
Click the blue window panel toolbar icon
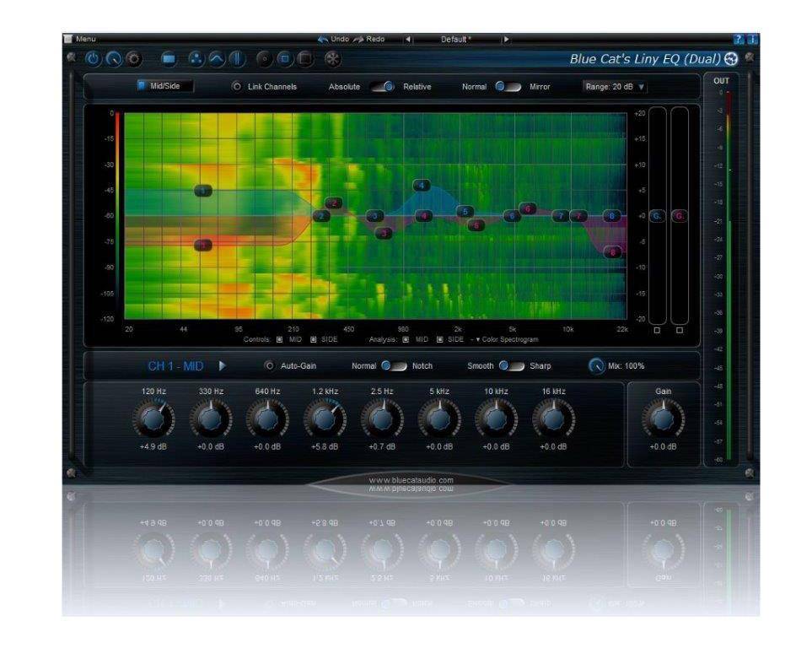coord(169,59)
